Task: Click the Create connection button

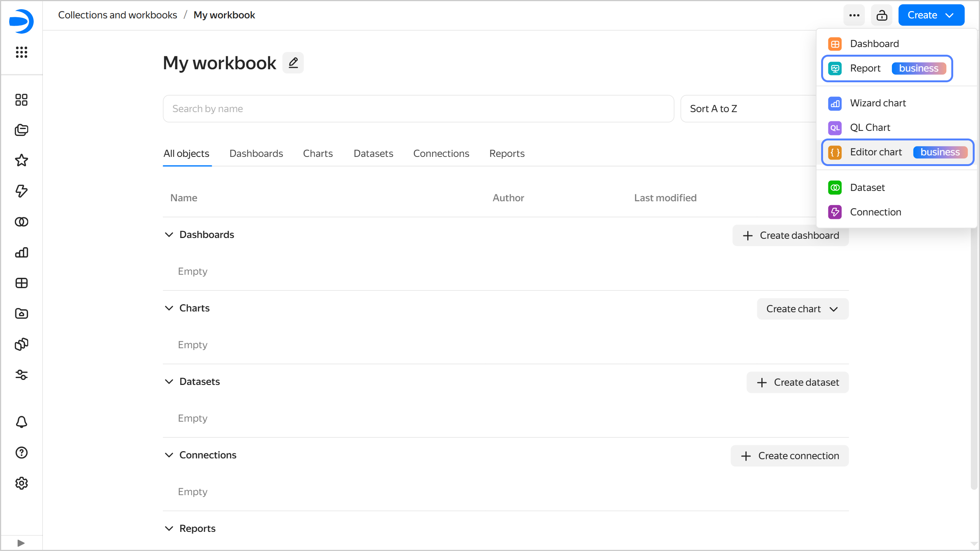Action: coord(789,456)
